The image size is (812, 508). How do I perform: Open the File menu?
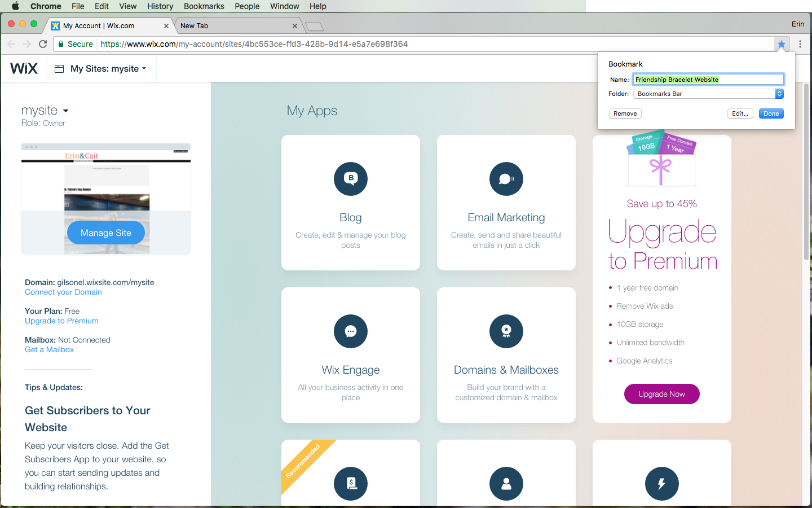(78, 6)
